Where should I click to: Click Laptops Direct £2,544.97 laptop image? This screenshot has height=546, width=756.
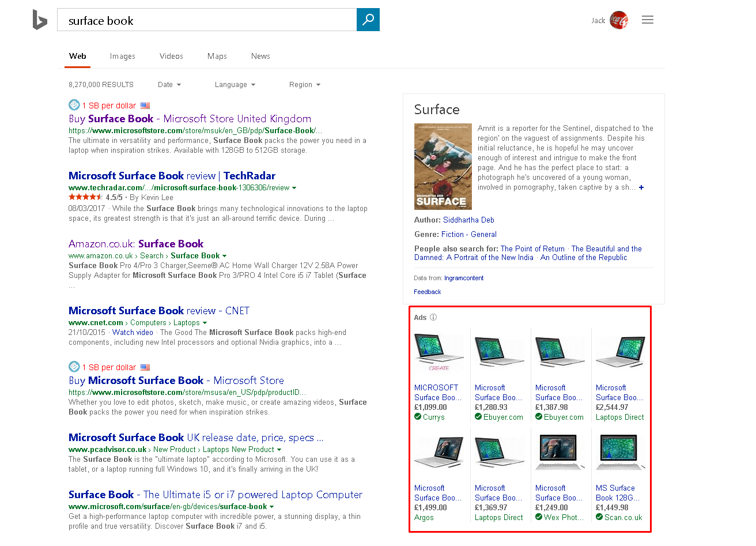pyautogui.click(x=621, y=353)
